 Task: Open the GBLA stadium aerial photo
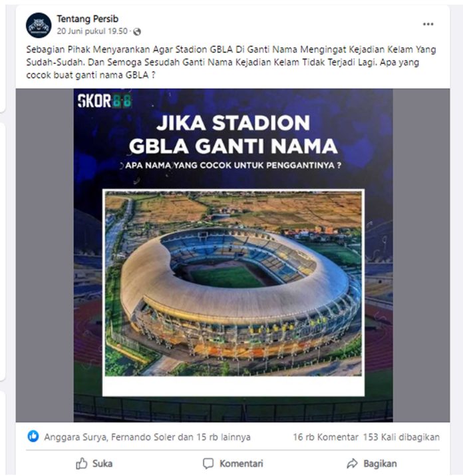(x=233, y=284)
